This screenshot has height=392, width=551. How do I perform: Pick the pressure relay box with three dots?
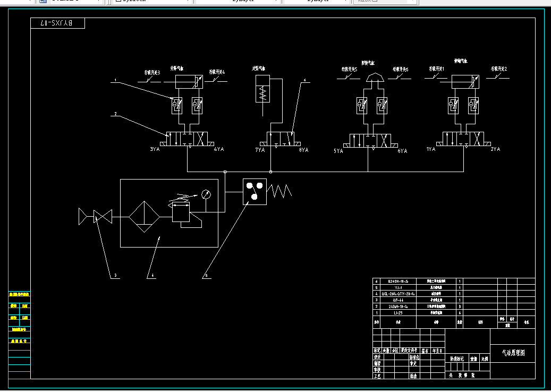[255, 192]
